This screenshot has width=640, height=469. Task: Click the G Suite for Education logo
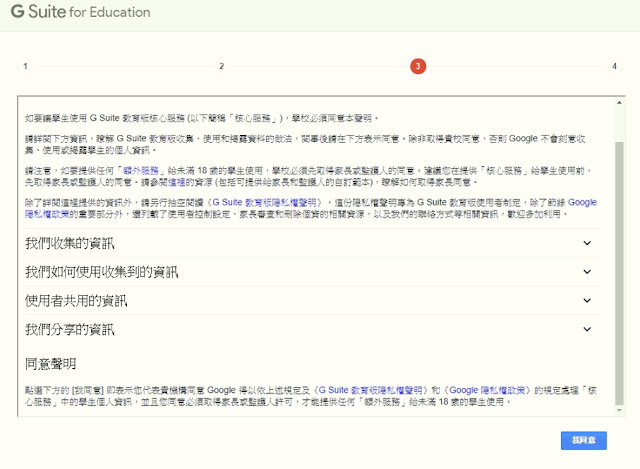(80, 11)
